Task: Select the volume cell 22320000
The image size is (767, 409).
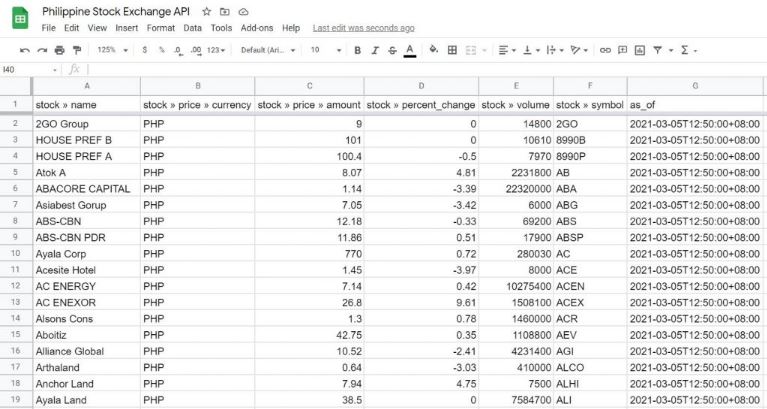Action: (x=516, y=188)
